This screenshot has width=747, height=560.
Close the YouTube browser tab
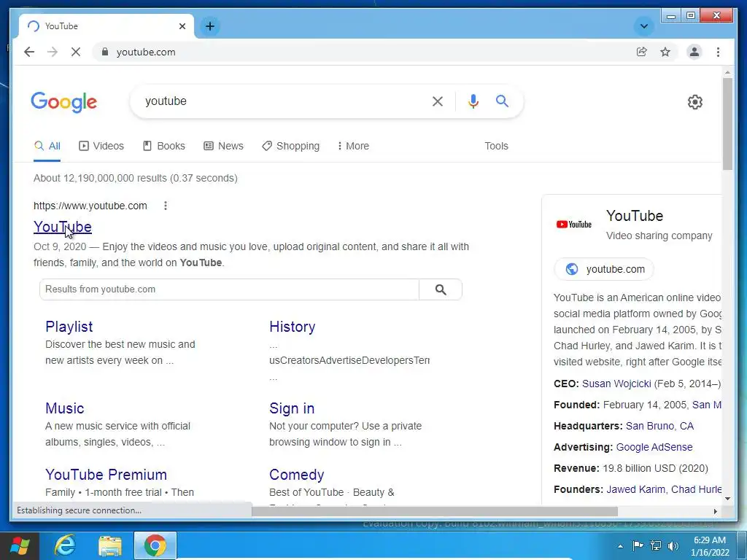pos(182,26)
